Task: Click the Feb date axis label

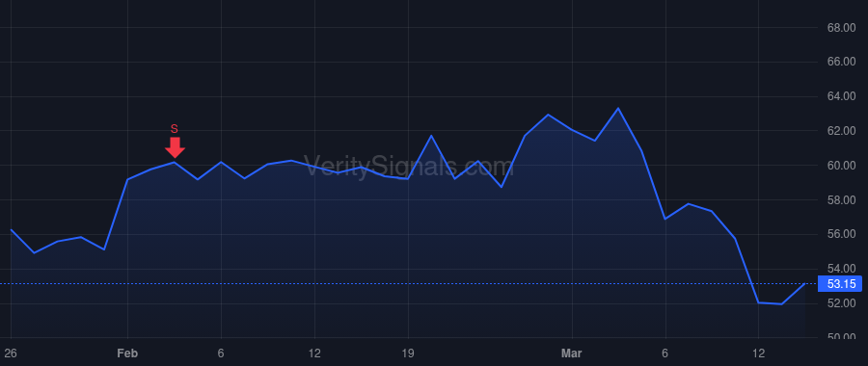Action: click(127, 353)
